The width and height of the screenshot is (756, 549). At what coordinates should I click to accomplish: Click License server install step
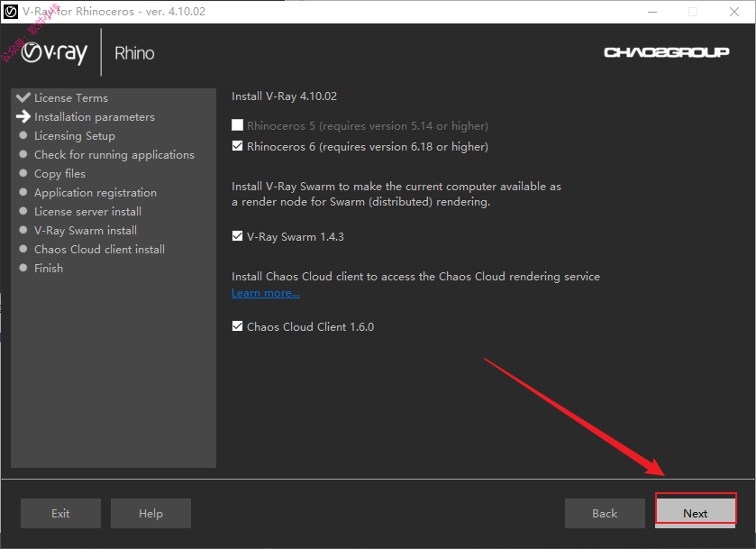click(x=87, y=211)
